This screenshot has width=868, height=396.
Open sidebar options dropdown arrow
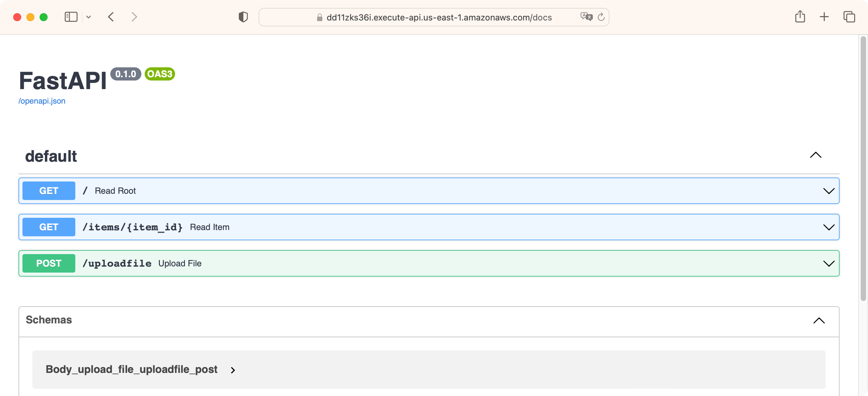click(89, 17)
